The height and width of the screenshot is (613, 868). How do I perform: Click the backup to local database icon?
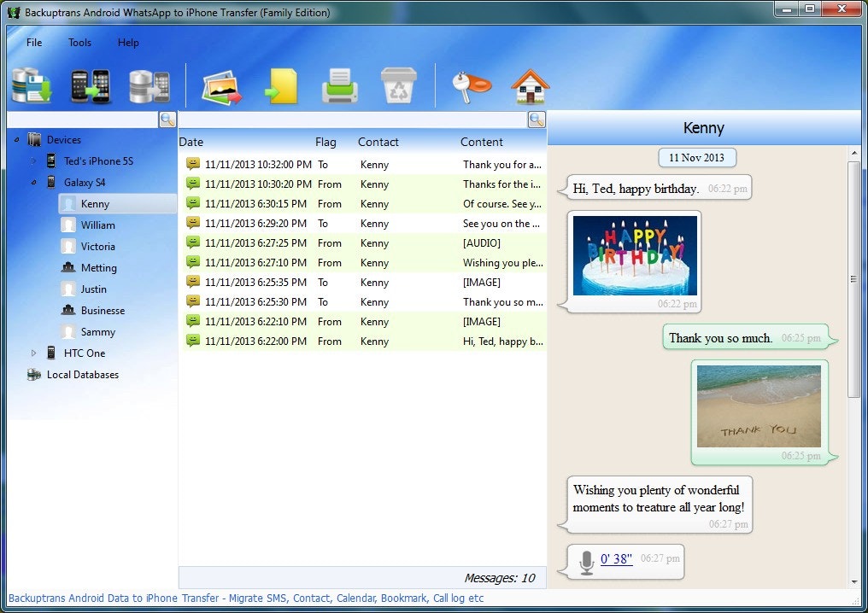pyautogui.click(x=32, y=85)
